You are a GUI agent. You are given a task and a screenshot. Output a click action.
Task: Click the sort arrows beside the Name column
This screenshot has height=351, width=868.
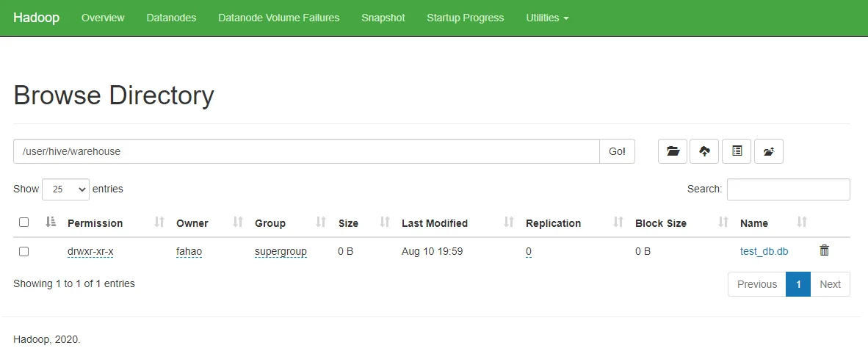coord(802,222)
